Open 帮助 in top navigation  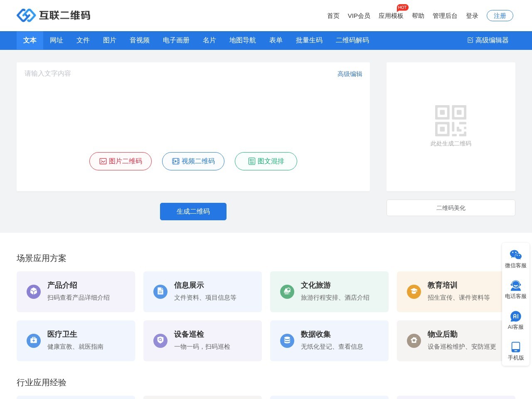[x=418, y=16]
